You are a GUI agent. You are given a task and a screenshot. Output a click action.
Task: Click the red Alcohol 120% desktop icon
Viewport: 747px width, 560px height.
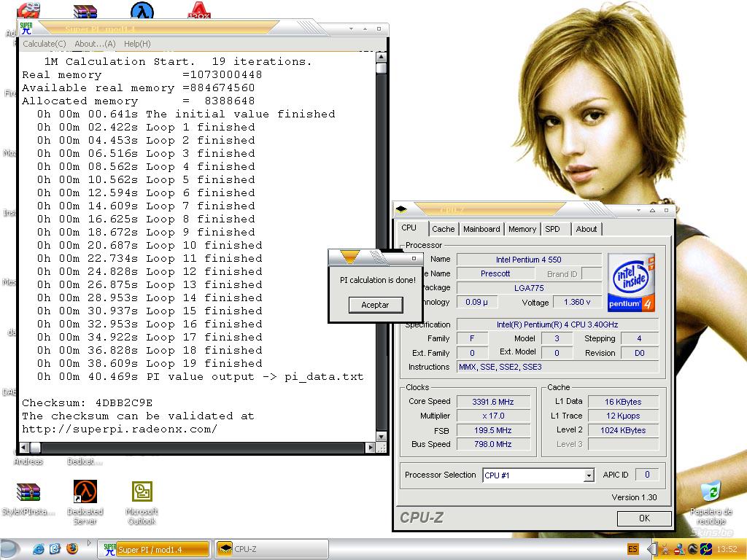tap(199, 10)
